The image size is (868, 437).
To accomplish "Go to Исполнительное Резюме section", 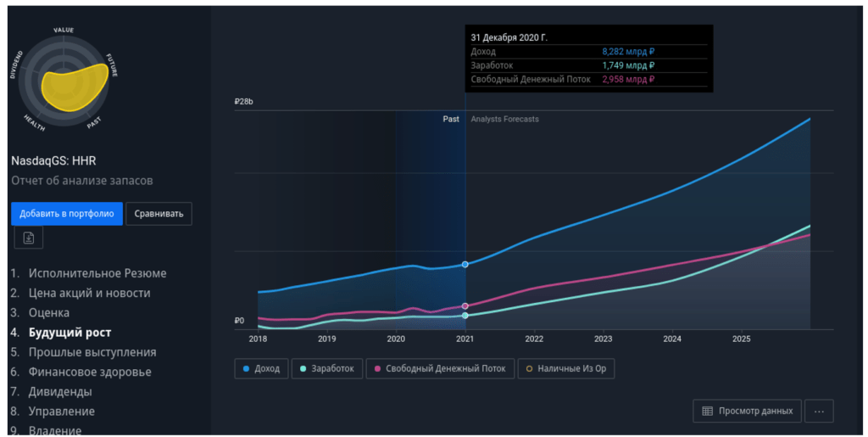I will tap(97, 273).
